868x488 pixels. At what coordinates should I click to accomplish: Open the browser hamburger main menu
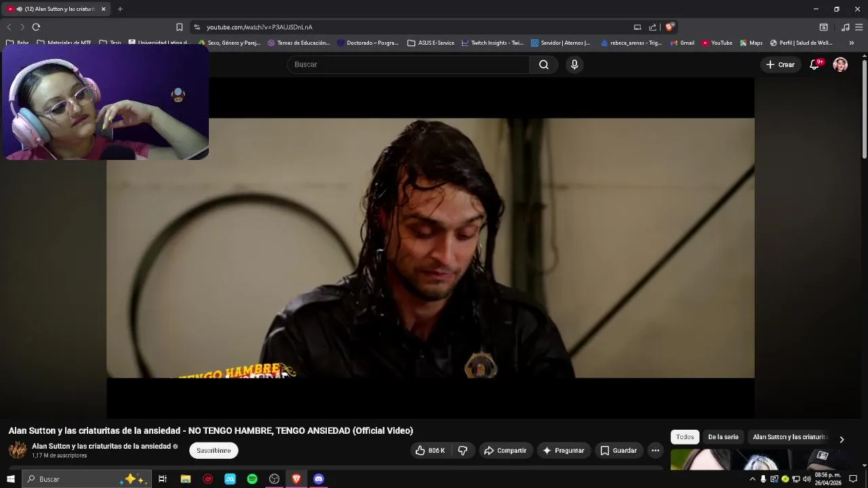pos(859,27)
